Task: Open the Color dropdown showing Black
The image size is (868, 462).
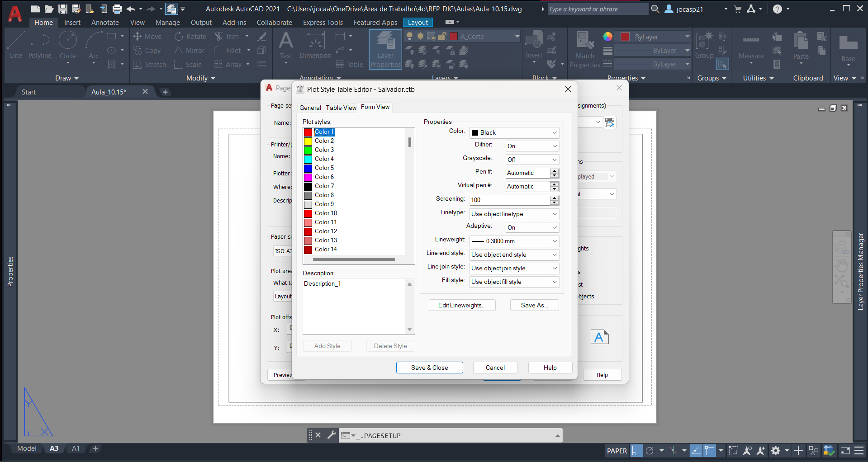Action: pos(514,132)
